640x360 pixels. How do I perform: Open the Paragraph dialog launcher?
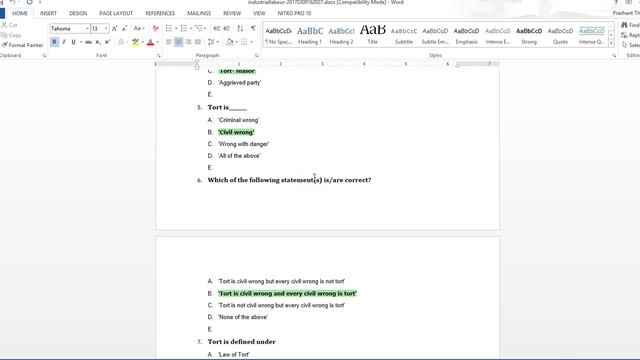tap(257, 56)
